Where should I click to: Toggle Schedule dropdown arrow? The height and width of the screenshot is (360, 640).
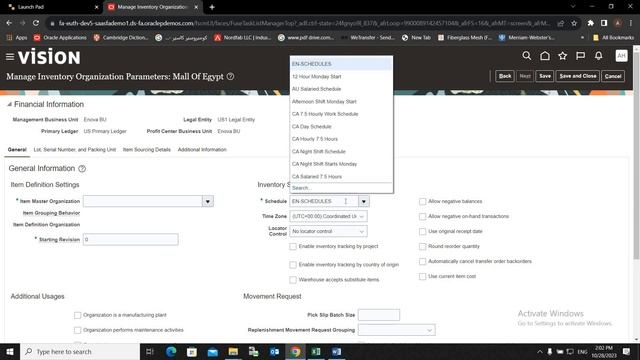pyautogui.click(x=364, y=201)
